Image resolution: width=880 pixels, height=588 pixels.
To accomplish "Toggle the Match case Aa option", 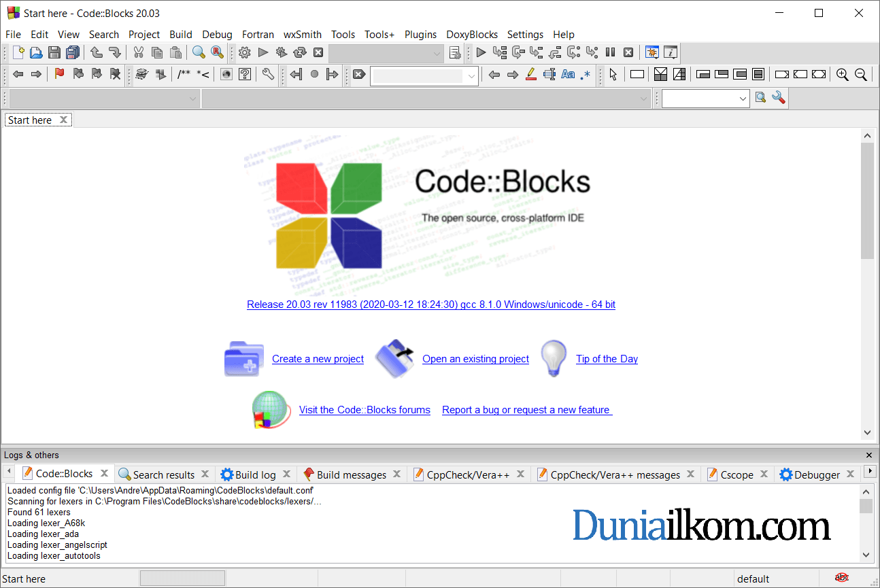I will pos(568,75).
